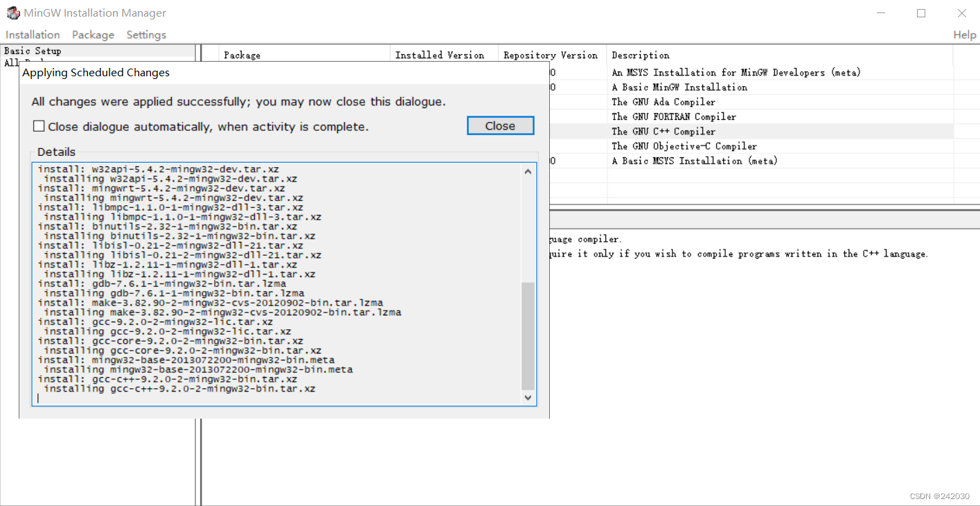980x506 pixels.
Task: Click the Installed Version column header
Action: point(445,55)
